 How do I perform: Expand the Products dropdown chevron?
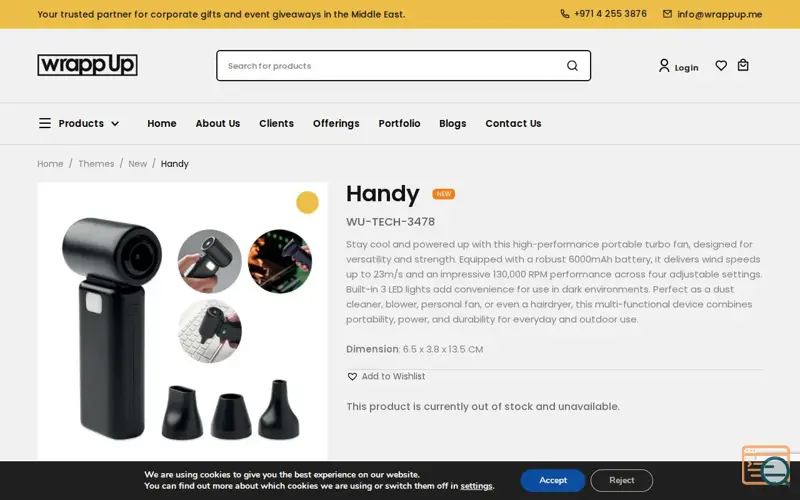tap(115, 123)
